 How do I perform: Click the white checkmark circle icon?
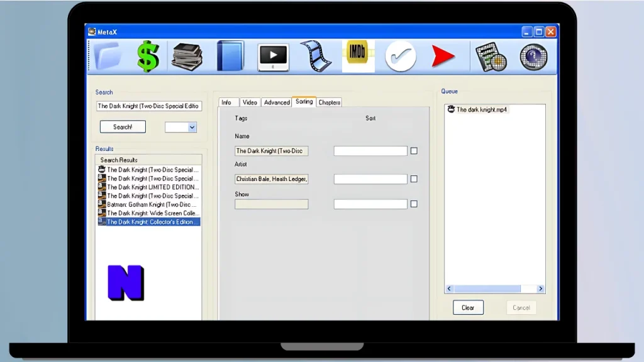point(401,57)
